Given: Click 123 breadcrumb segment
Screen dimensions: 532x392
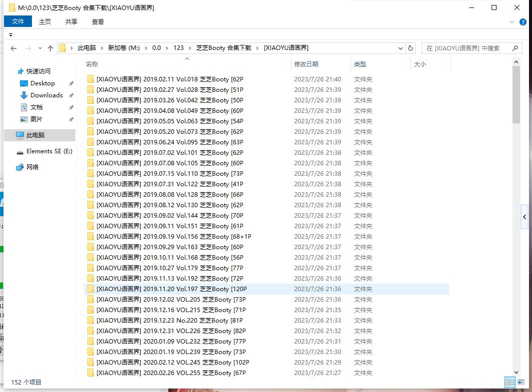Looking at the screenshot, I should (x=178, y=48).
